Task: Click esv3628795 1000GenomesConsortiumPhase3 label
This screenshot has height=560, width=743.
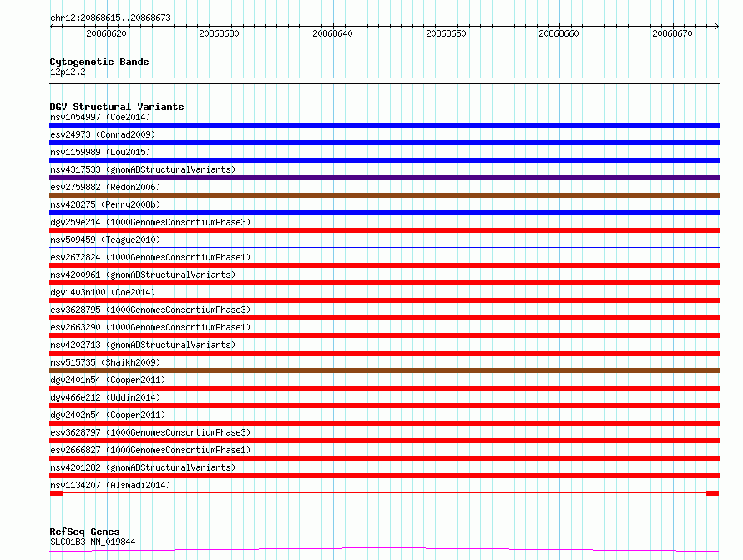Action: pos(150,310)
